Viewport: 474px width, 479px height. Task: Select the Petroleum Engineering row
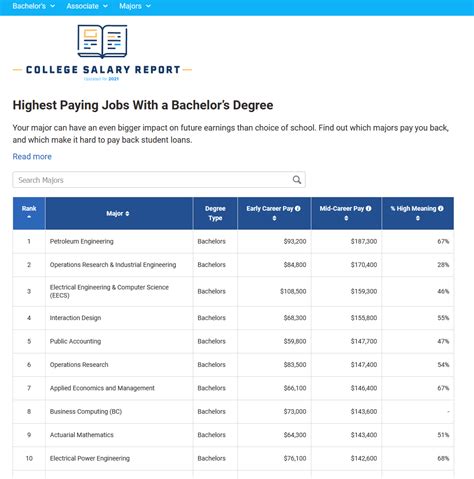click(233, 241)
